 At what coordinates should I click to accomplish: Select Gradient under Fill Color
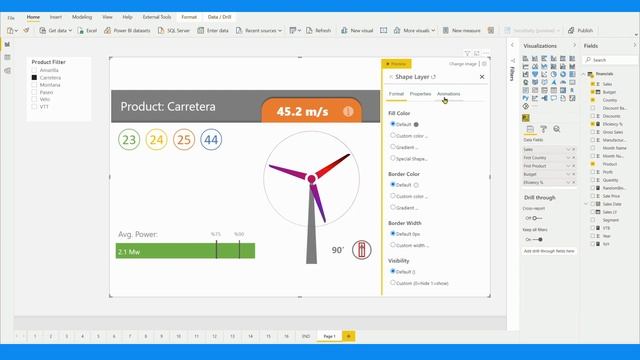[393, 147]
